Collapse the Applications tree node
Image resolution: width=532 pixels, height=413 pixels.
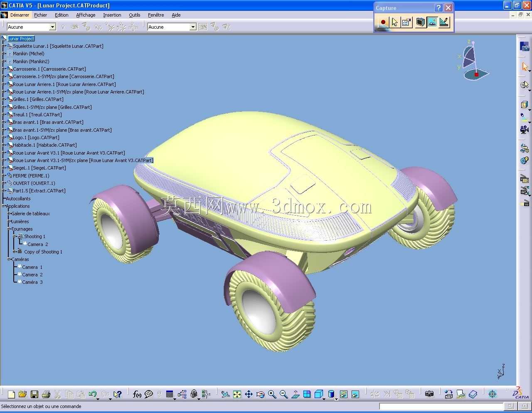(x=3, y=206)
